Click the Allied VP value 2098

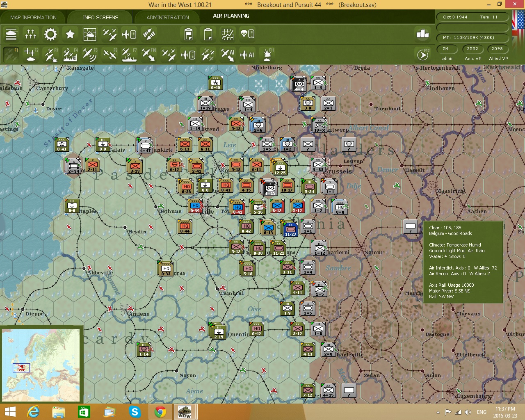point(497,49)
